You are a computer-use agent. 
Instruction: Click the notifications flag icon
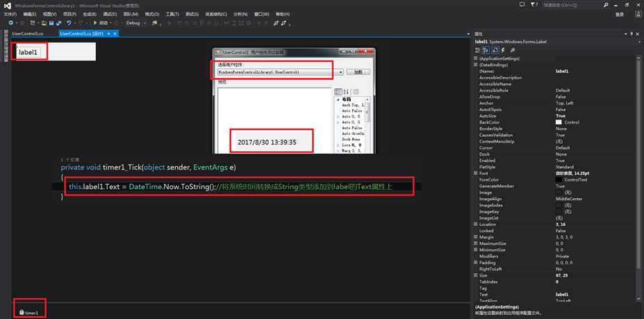click(x=534, y=5)
